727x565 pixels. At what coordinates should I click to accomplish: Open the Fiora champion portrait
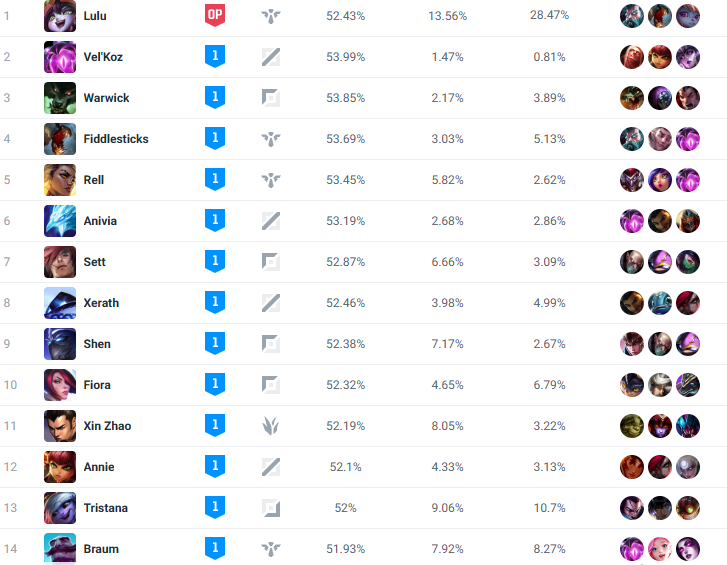(x=60, y=385)
